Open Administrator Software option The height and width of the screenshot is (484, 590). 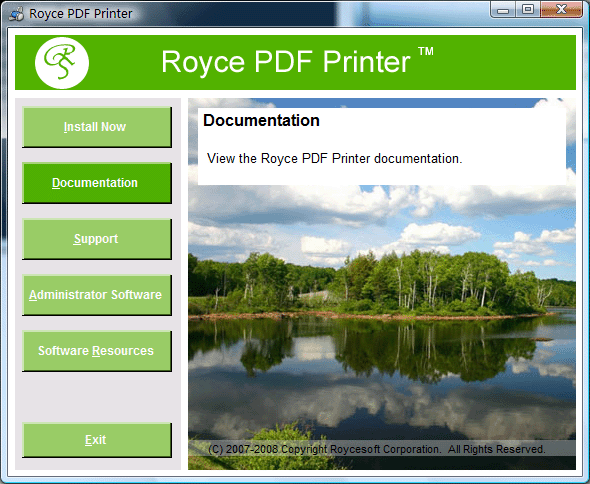(x=97, y=295)
